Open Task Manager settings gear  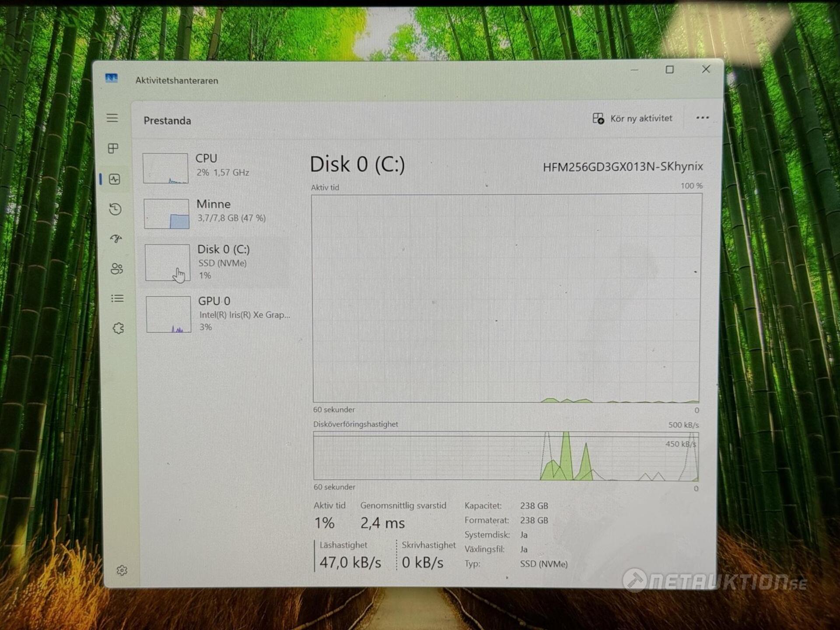(122, 570)
